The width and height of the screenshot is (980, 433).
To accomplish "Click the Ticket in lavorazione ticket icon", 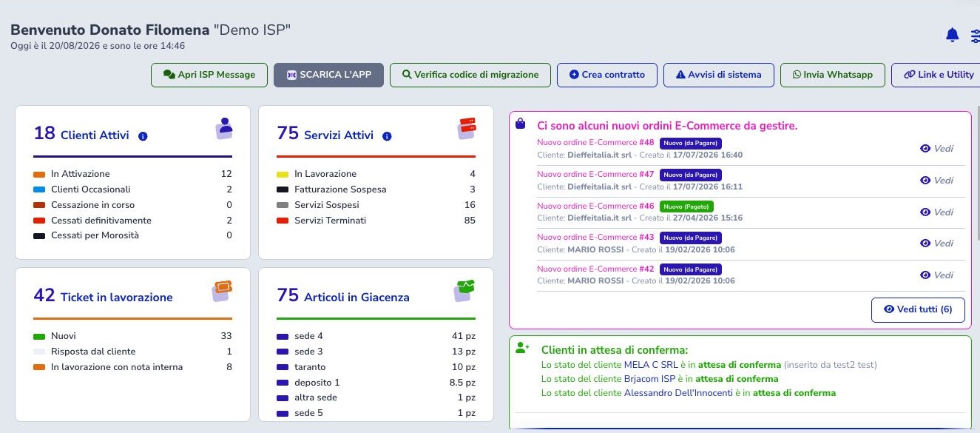I will (223, 290).
